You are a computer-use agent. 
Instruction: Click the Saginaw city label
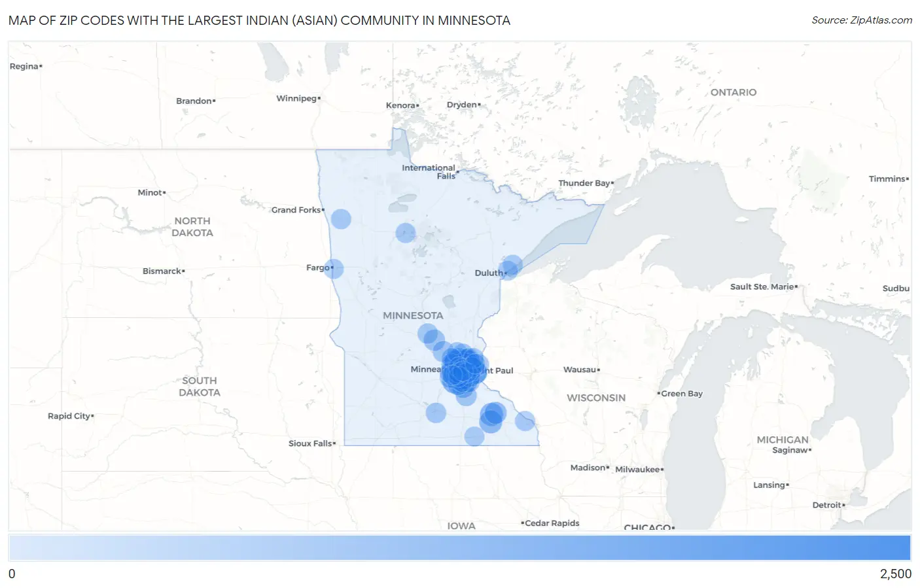pyautogui.click(x=790, y=450)
